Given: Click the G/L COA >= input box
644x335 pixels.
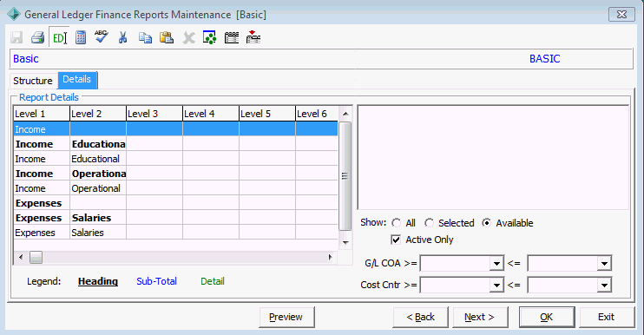Looking at the screenshot, I should pos(455,264).
